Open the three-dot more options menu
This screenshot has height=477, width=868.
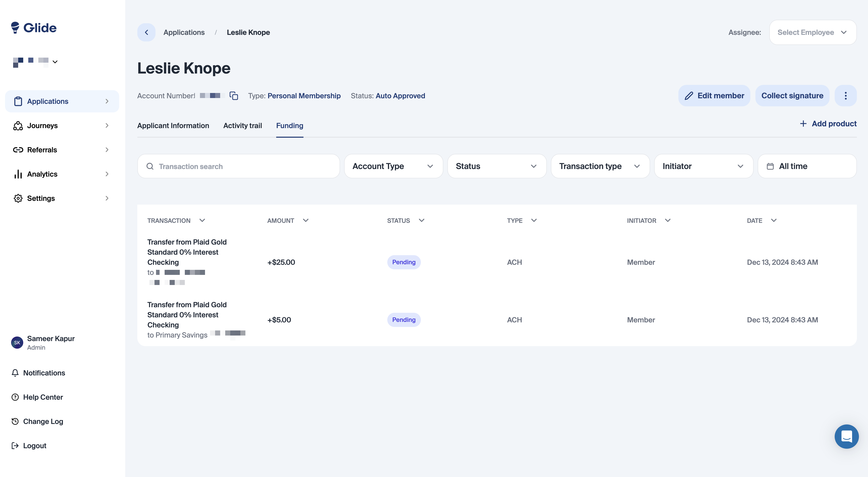click(x=845, y=96)
